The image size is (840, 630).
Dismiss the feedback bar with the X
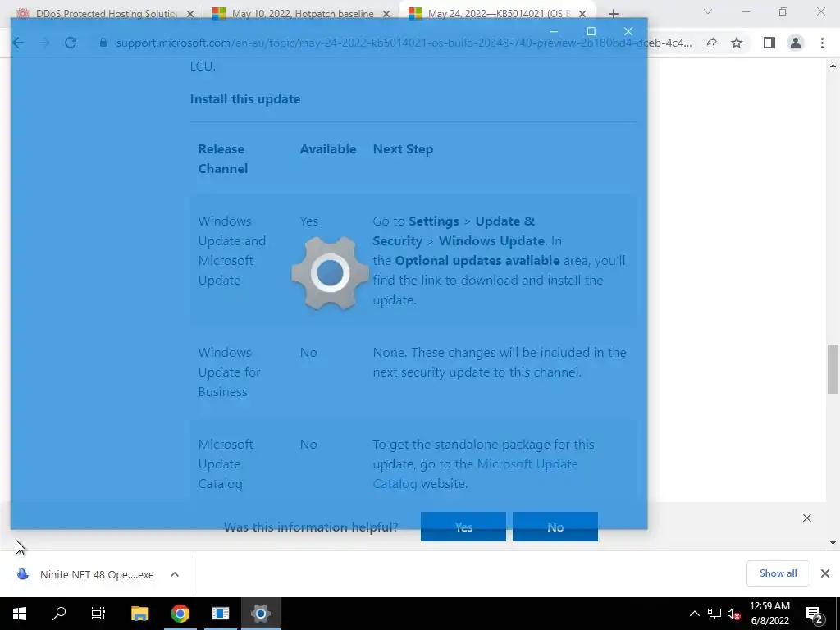[x=807, y=518]
